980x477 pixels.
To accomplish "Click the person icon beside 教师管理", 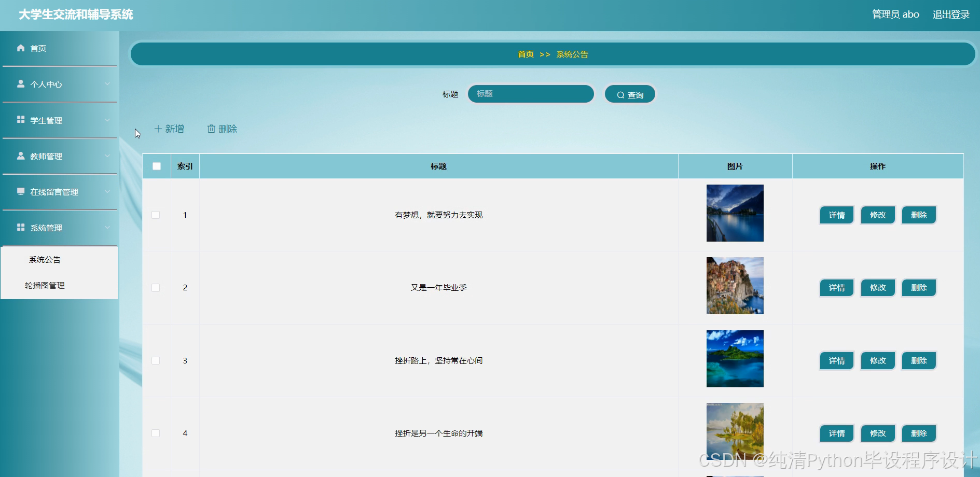I will [21, 156].
